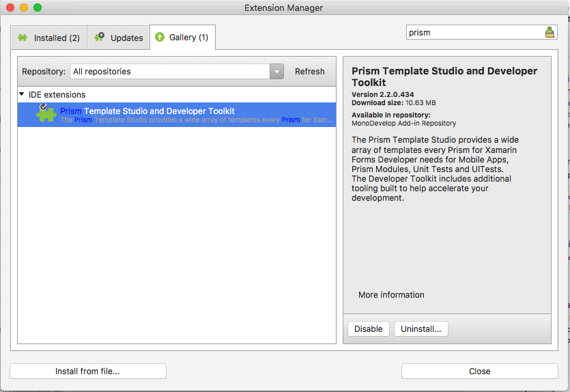The image size is (570, 392).
Task: Click the installed checkmark badge on the Prism extension
Action: pyautogui.click(x=43, y=107)
